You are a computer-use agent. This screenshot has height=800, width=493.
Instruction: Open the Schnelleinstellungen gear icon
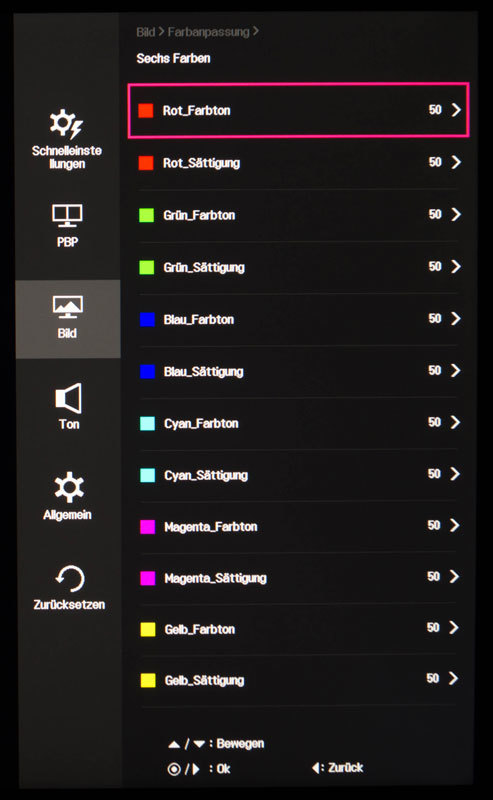66,123
